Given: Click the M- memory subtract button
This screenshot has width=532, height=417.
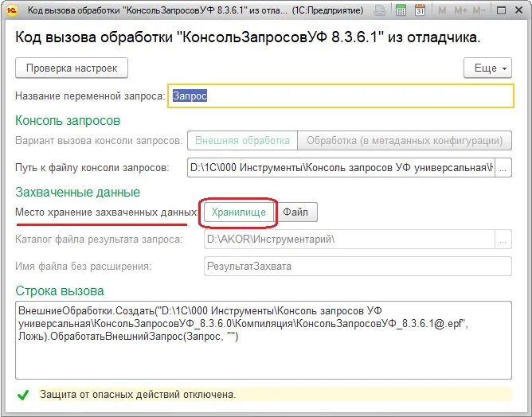Looking at the screenshot, I should 479,11.
